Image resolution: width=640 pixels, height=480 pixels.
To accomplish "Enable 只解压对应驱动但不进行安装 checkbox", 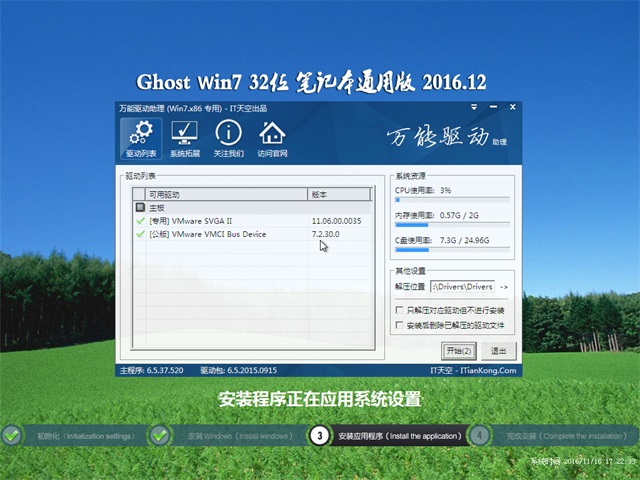I will click(401, 311).
